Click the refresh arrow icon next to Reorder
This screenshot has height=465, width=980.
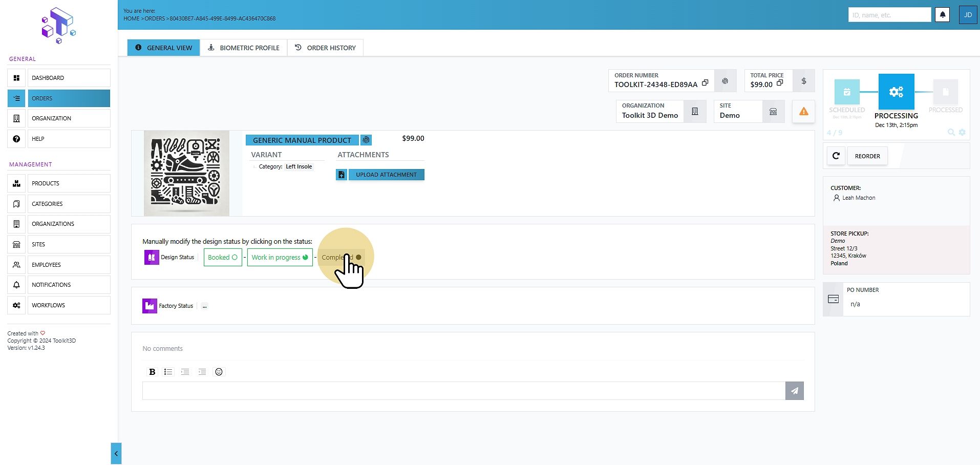(836, 156)
